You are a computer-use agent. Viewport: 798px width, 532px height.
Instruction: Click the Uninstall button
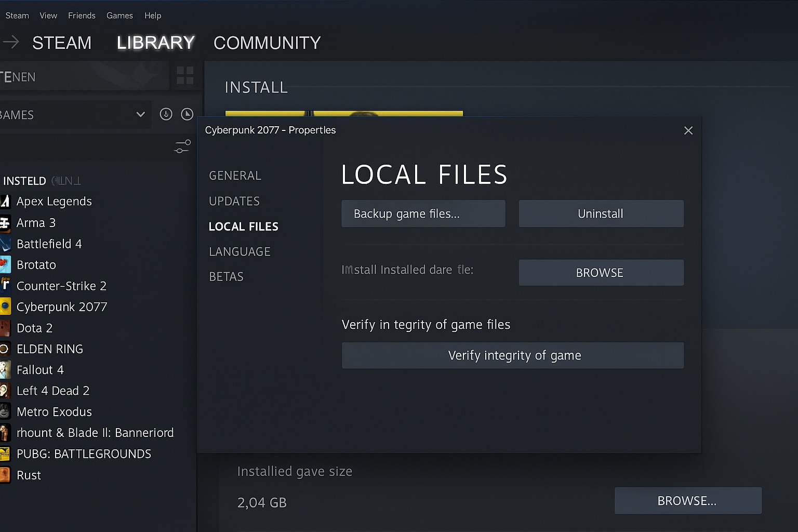tap(601, 214)
